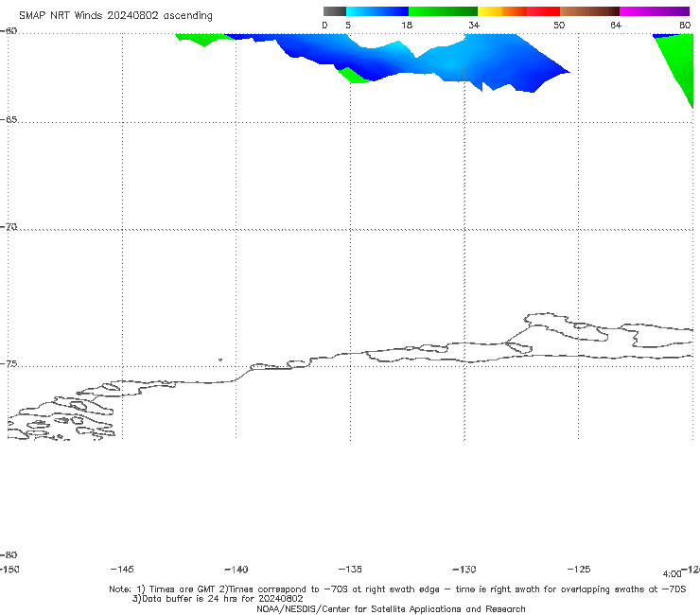
Task: Click the green segment of the color bar
Action: tap(443, 11)
